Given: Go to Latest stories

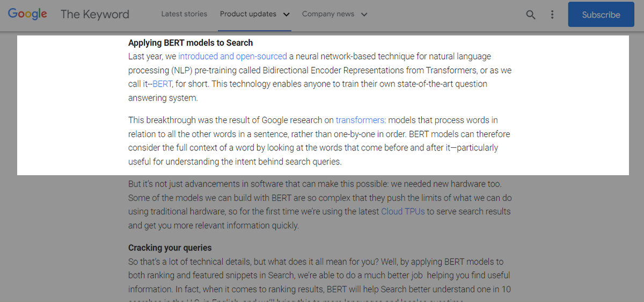Looking at the screenshot, I should (x=184, y=14).
